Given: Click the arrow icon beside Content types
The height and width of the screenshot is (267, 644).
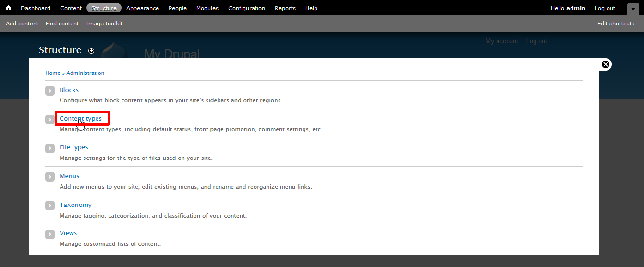Looking at the screenshot, I should pos(50,119).
